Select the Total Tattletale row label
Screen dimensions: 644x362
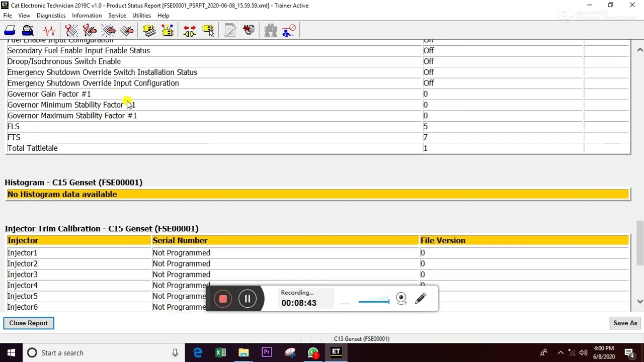(32, 148)
